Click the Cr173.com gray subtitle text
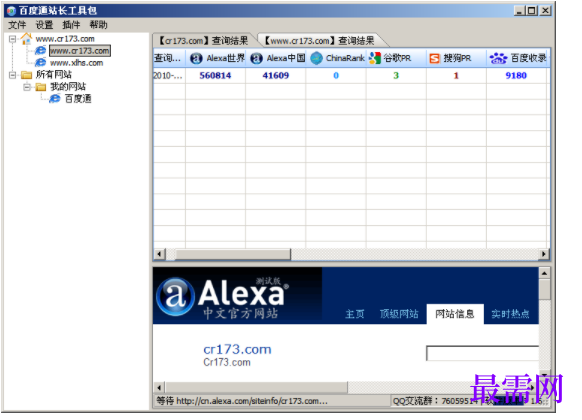This screenshot has width=582, height=420. [227, 362]
